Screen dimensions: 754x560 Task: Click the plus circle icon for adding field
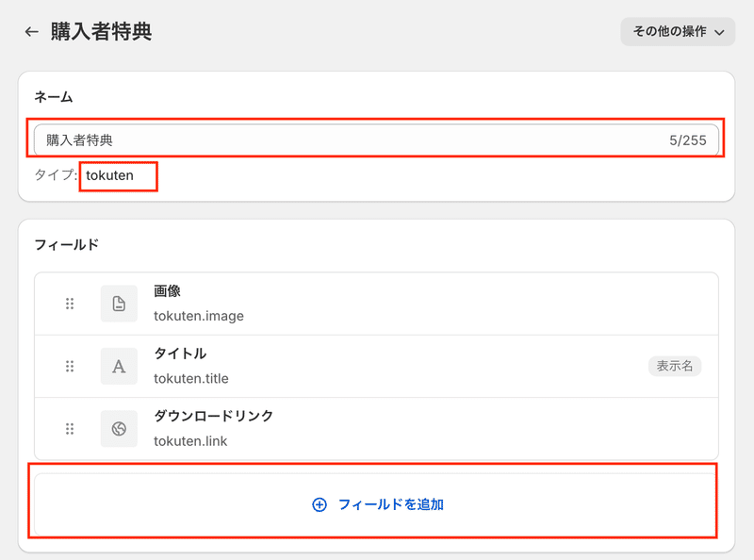click(x=320, y=504)
